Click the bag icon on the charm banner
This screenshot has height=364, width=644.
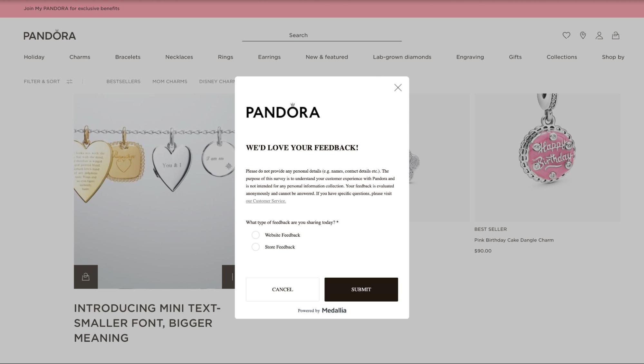pyautogui.click(x=86, y=277)
